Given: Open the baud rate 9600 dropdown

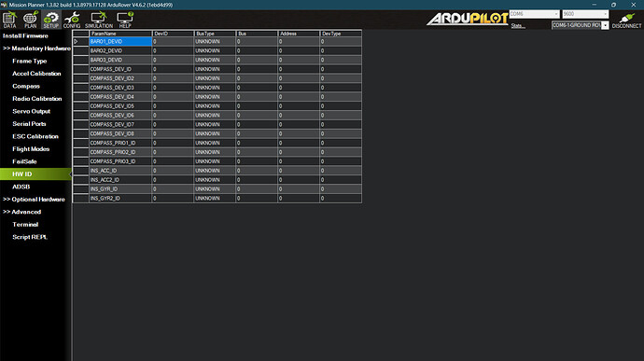Looking at the screenshot, I should click(585, 14).
